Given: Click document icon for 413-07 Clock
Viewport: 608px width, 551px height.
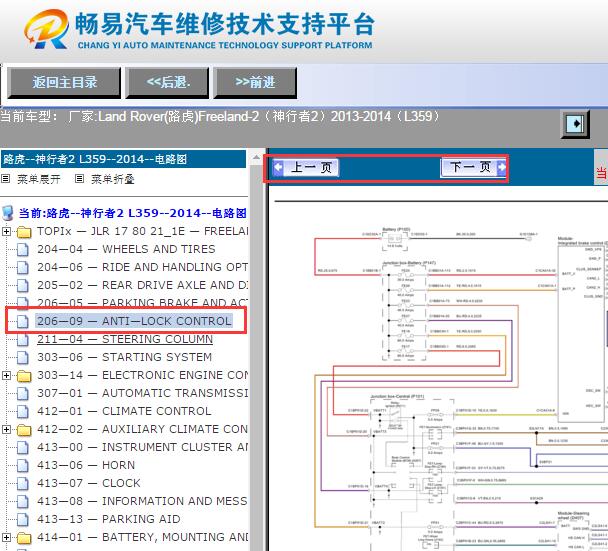Looking at the screenshot, I should (23, 484).
